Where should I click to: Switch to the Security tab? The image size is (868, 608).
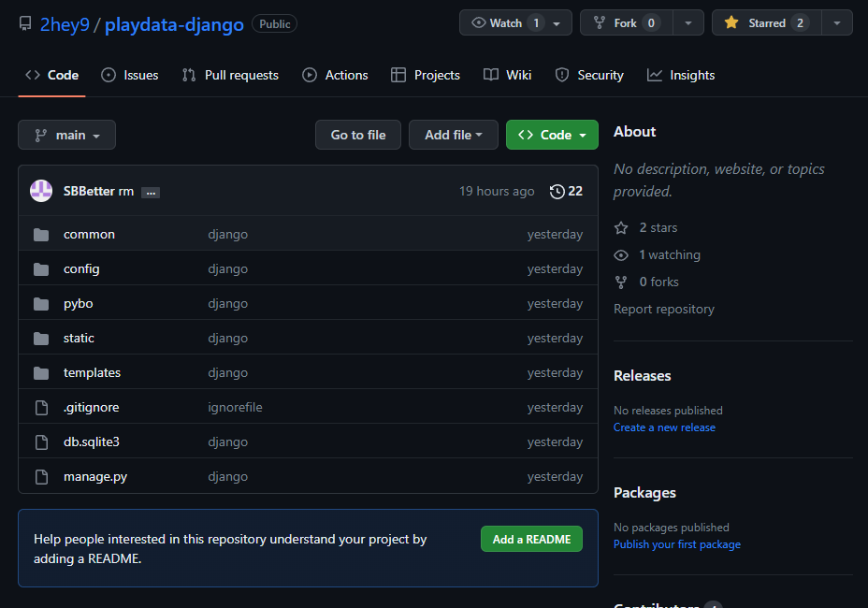[x=589, y=75]
